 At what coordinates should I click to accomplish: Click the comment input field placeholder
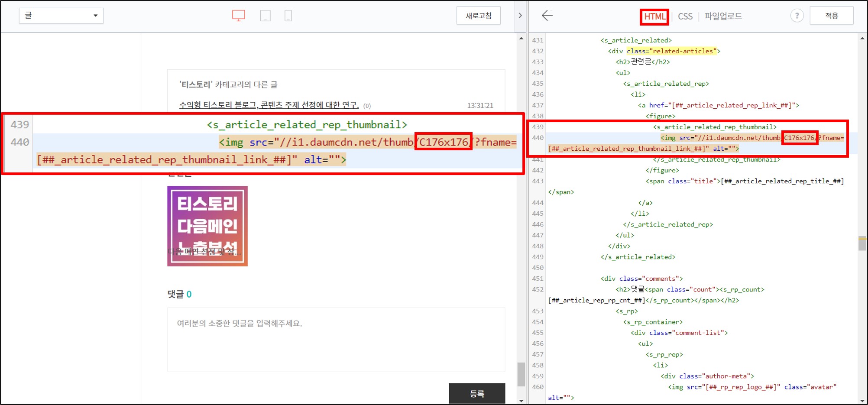coord(336,340)
